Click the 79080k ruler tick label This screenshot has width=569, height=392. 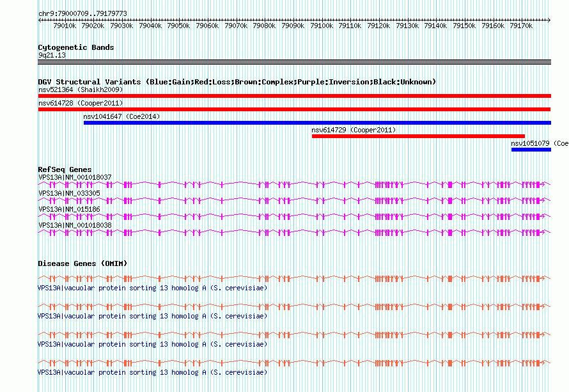click(264, 26)
